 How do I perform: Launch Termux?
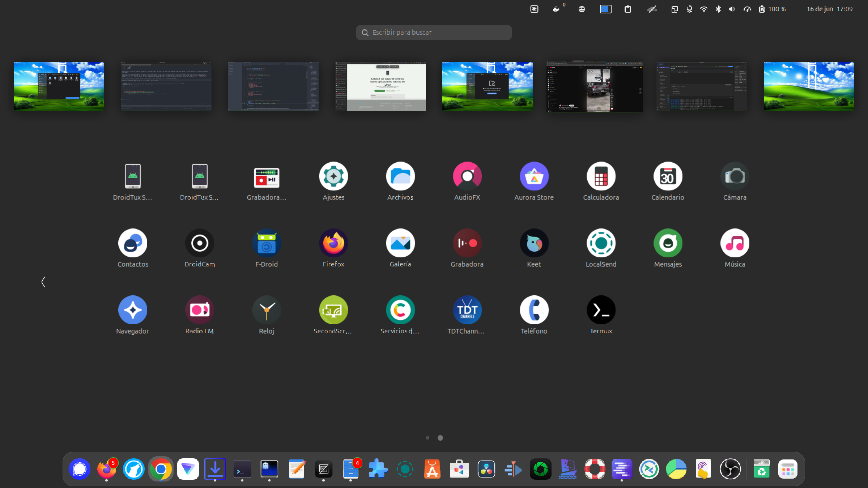601,310
